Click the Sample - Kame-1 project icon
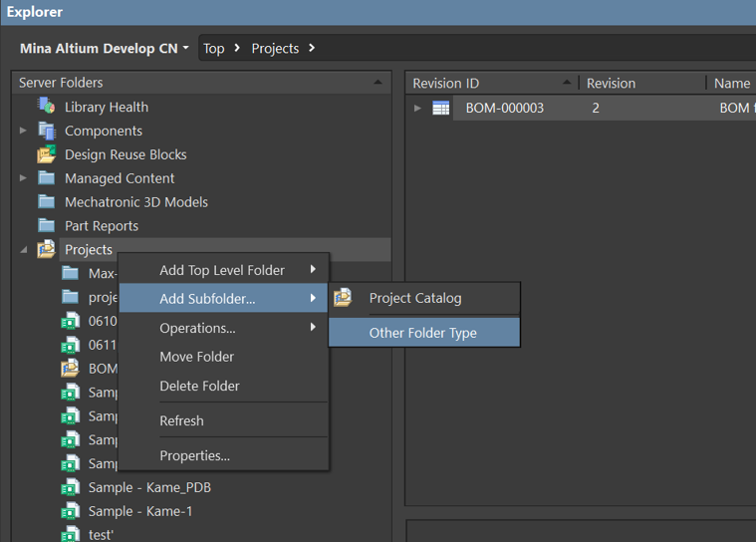 pyautogui.click(x=71, y=511)
